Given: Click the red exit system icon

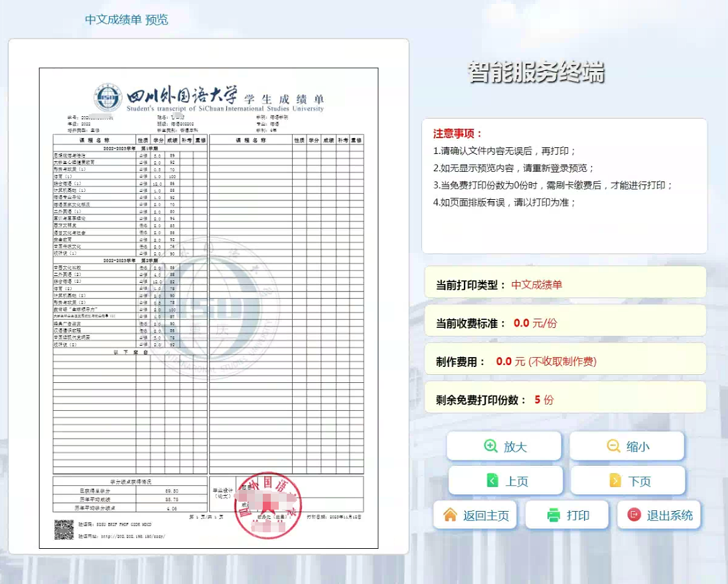Looking at the screenshot, I should [x=634, y=515].
